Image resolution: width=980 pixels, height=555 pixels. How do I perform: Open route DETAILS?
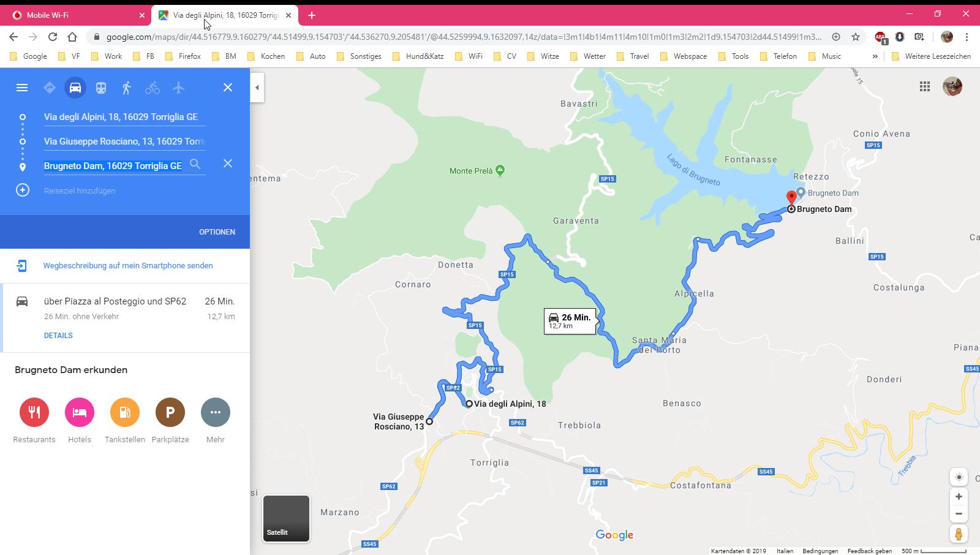tap(58, 335)
